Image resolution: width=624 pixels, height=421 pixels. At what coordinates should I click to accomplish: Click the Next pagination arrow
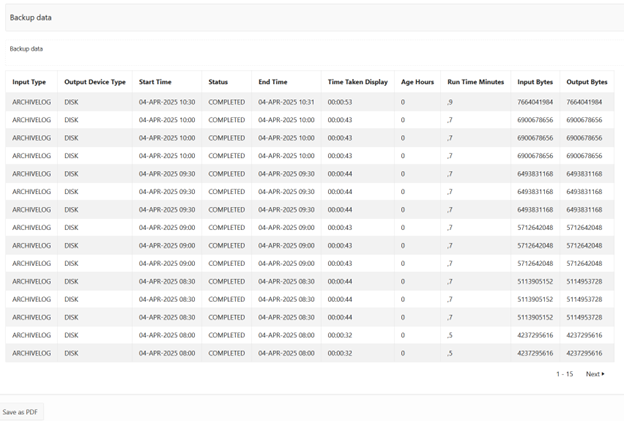tap(594, 374)
